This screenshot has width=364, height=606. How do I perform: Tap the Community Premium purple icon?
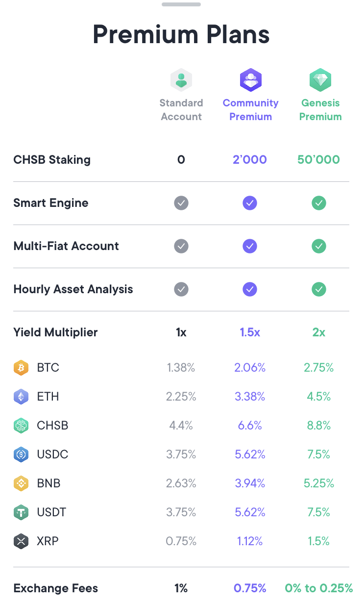coord(250,79)
